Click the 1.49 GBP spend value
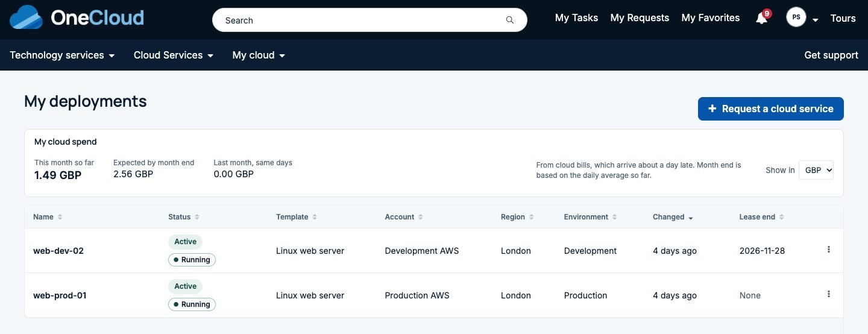 pos(58,175)
